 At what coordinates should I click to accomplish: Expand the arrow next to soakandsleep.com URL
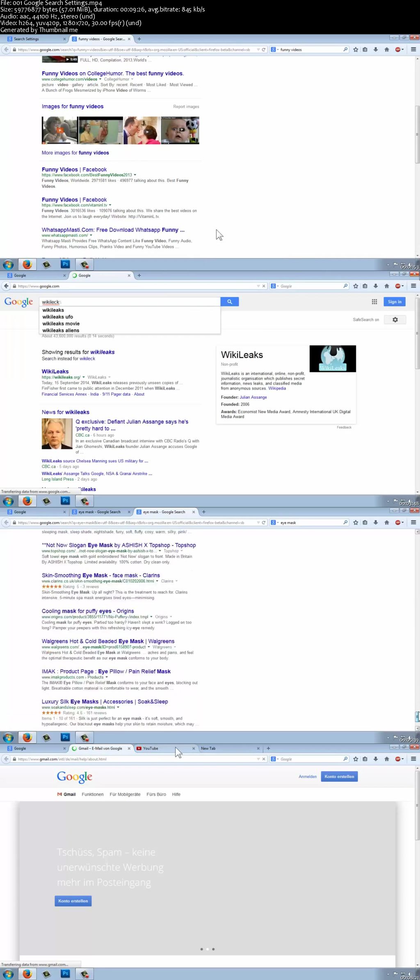[118, 707]
